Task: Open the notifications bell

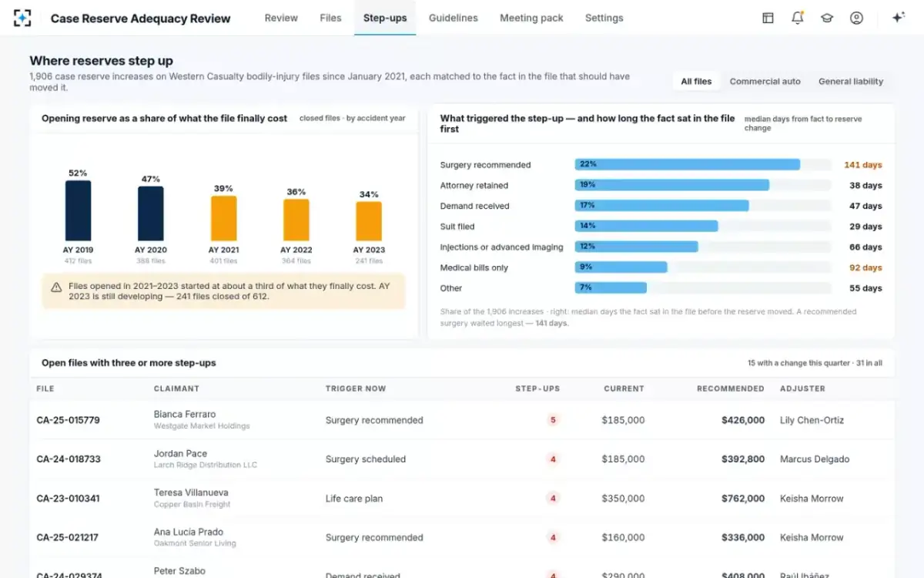Action: (797, 18)
